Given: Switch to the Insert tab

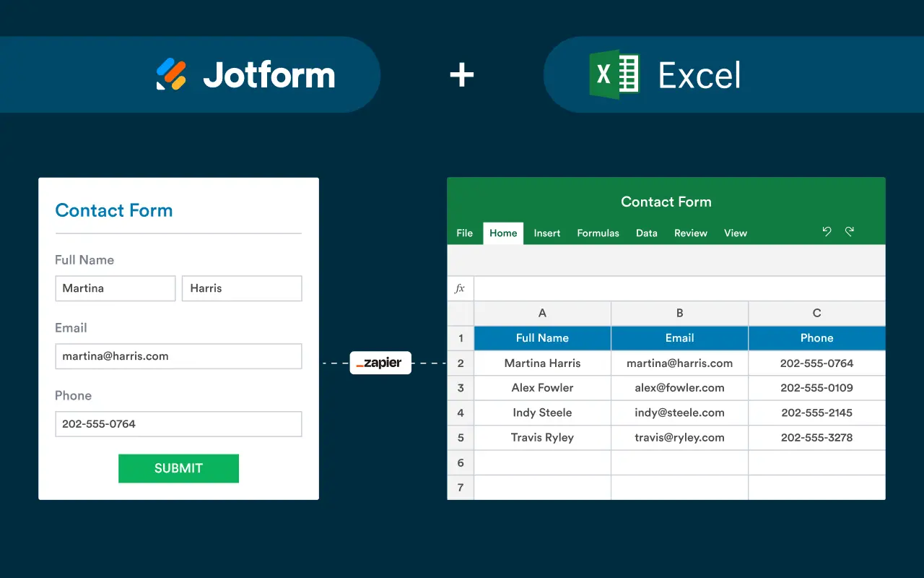Looking at the screenshot, I should click(x=547, y=233).
